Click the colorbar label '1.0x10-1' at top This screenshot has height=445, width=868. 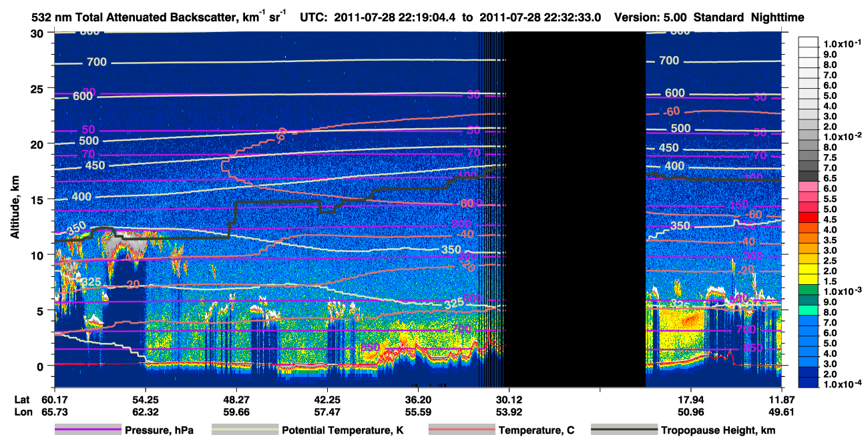pyautogui.click(x=843, y=43)
